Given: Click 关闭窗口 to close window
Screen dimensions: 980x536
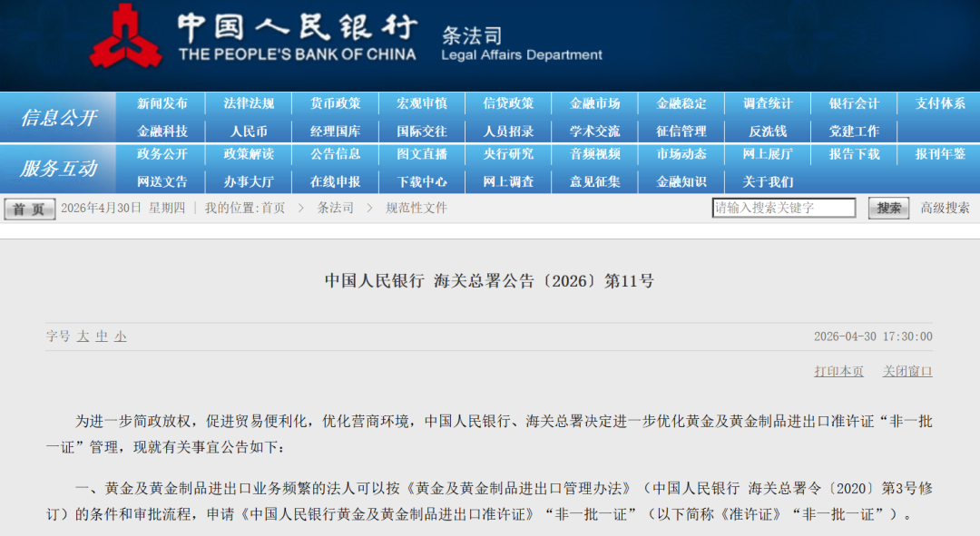Looking at the screenshot, I should pos(907,372).
